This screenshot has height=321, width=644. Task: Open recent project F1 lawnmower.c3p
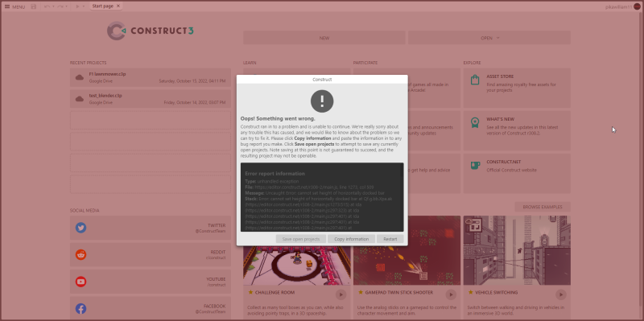click(151, 77)
